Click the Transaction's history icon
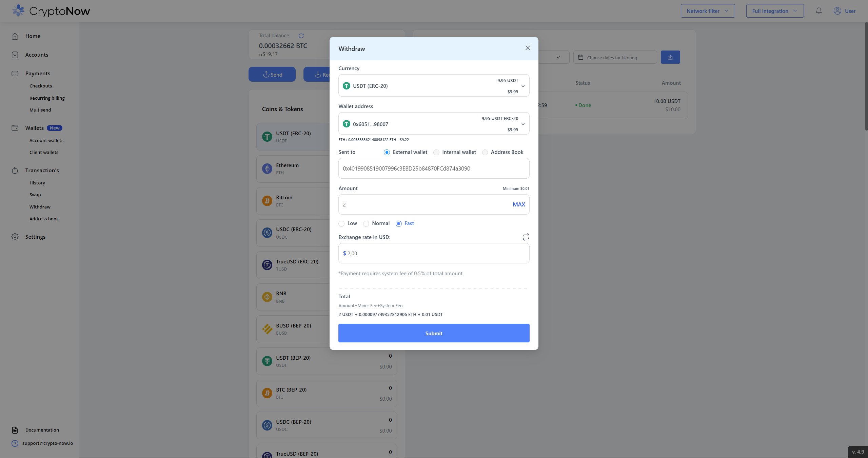 (x=15, y=171)
